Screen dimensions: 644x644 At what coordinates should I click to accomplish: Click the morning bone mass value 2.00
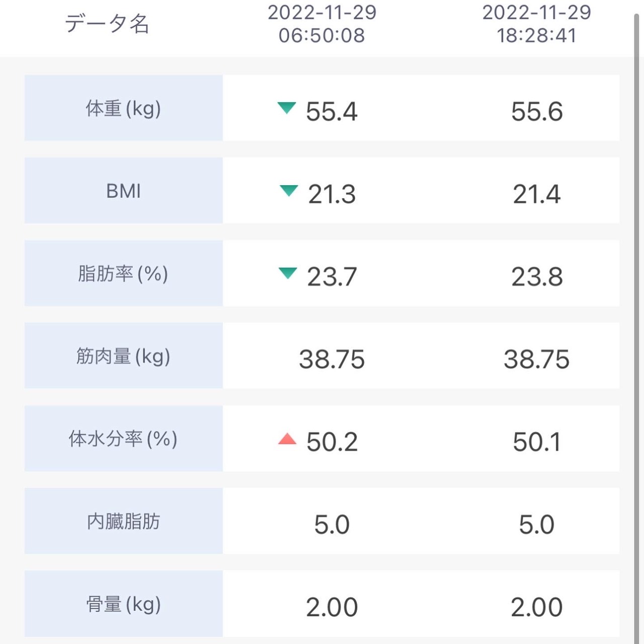332,607
